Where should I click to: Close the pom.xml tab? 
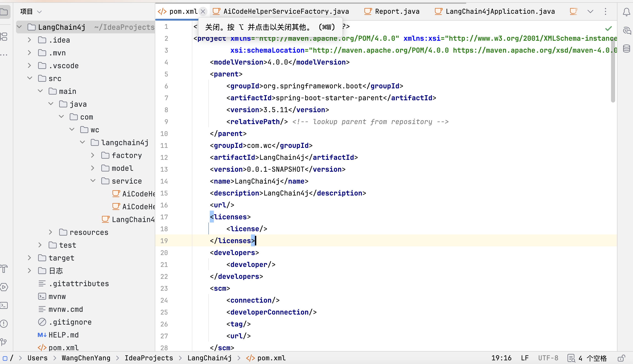tap(203, 11)
